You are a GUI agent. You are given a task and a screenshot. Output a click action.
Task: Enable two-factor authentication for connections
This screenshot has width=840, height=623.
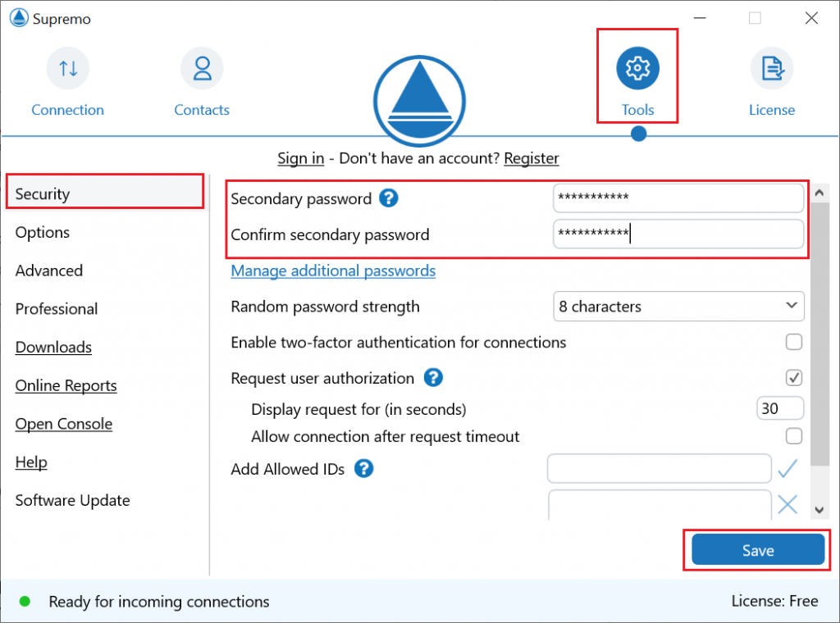pos(794,342)
